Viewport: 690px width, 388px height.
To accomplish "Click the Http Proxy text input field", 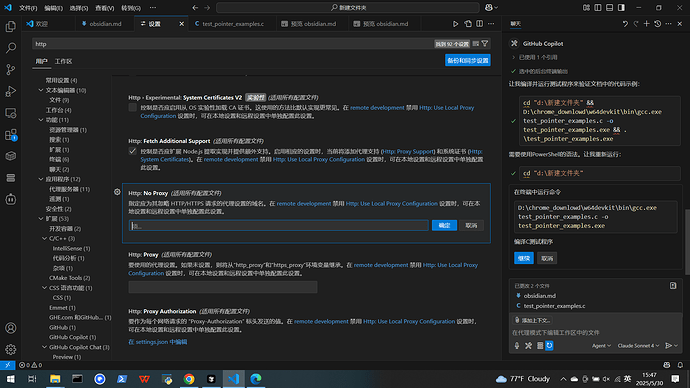I will point(223,287).
